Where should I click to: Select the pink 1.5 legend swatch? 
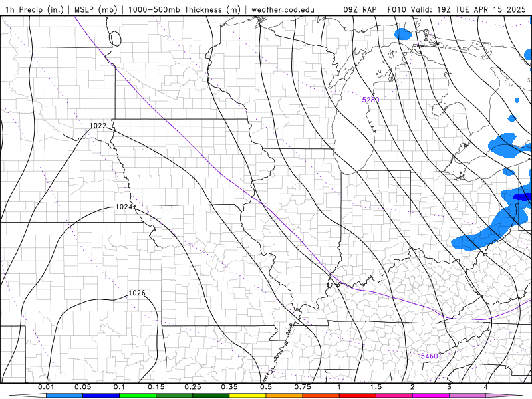point(394,396)
